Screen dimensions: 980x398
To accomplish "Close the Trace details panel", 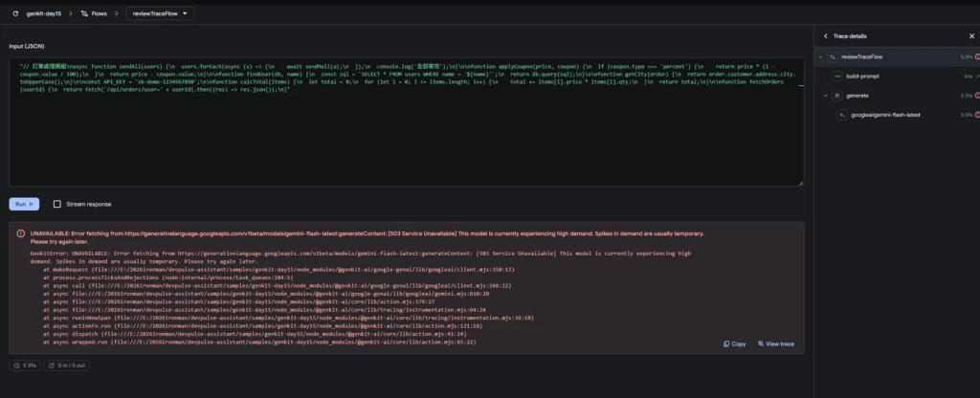I will 971,36.
